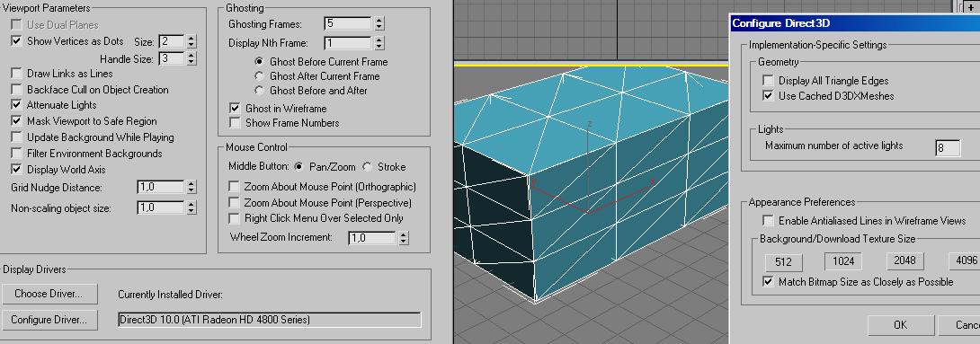Confirm Configure Direct3D with OK
980x344 pixels.
900,325
